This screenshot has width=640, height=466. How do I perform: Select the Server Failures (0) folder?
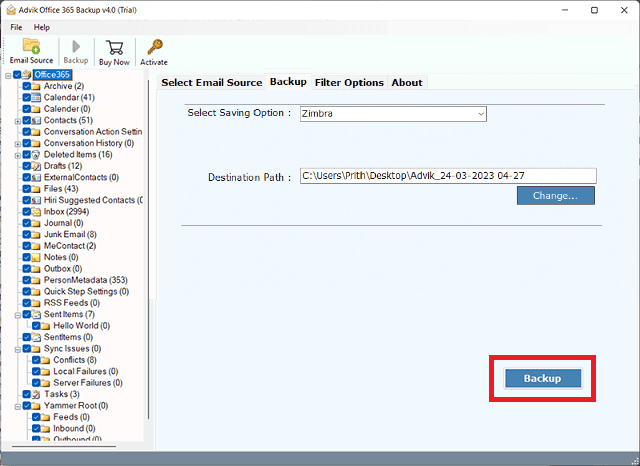pos(88,383)
